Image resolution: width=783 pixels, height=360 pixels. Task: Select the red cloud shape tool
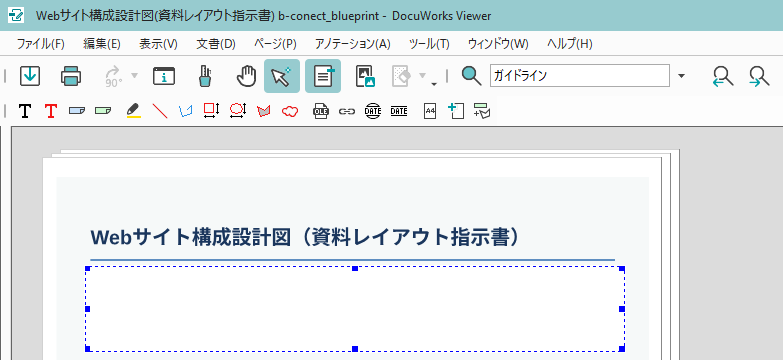[290, 111]
